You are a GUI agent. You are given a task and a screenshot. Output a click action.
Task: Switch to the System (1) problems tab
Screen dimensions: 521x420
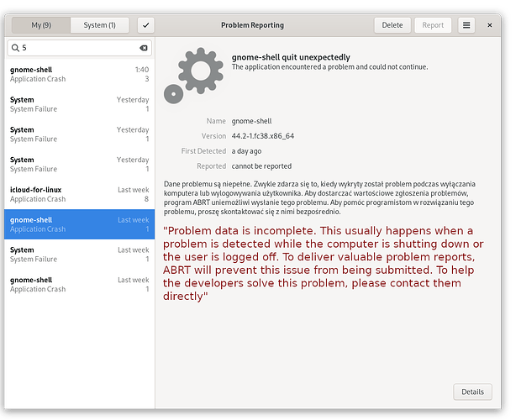pyautogui.click(x=100, y=25)
